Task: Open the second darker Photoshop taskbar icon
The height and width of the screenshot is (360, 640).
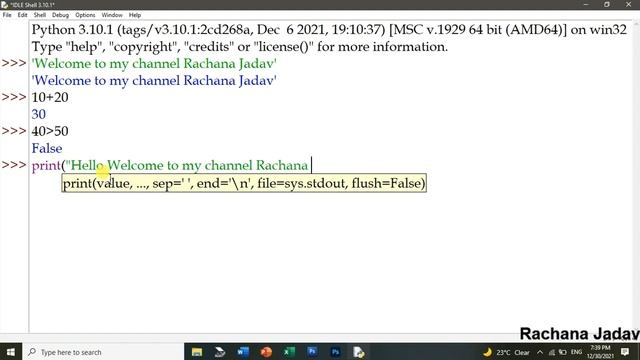Action: coord(336,352)
